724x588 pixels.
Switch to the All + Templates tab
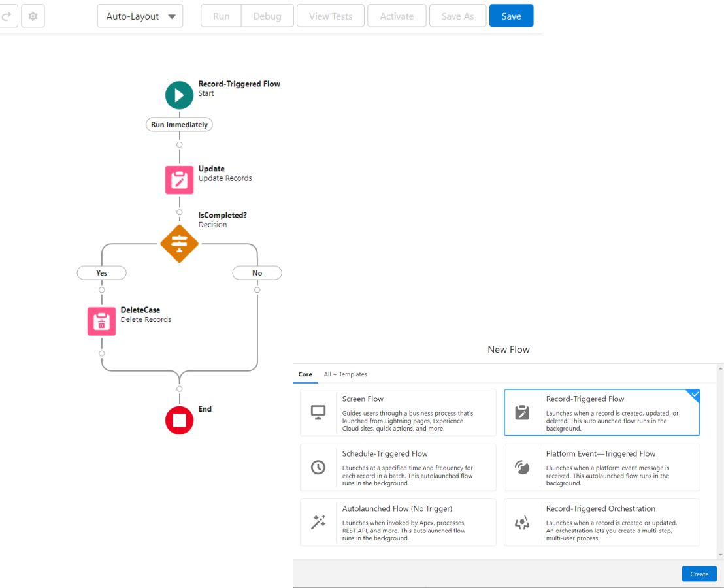click(345, 374)
